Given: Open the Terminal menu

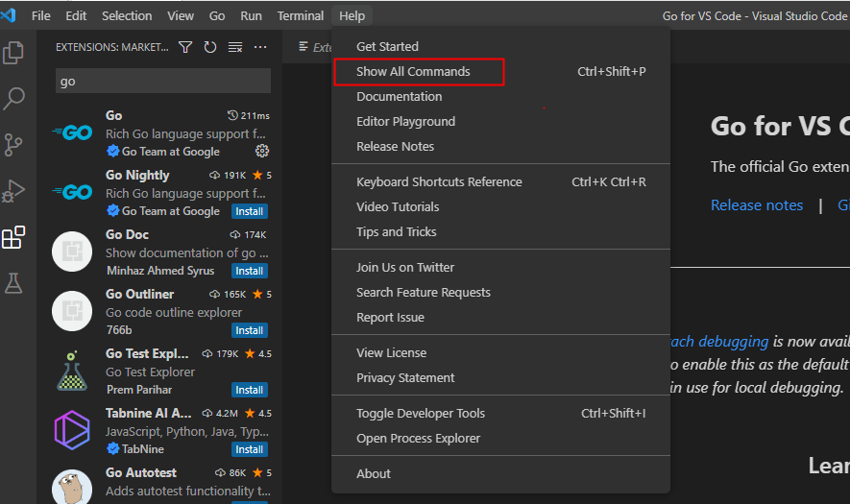Looking at the screenshot, I should pos(301,15).
